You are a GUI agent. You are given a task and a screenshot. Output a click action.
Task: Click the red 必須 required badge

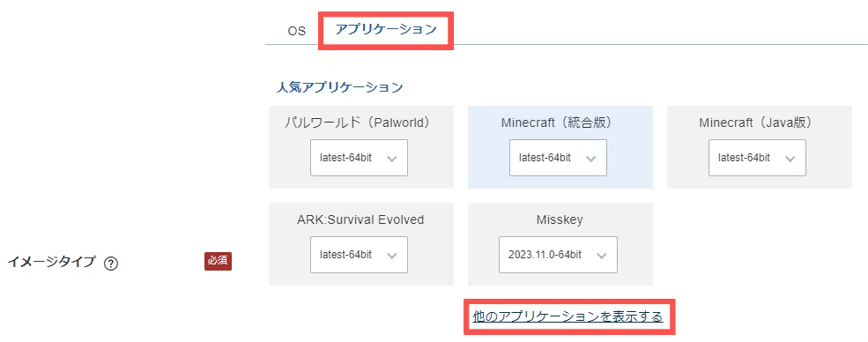(219, 262)
